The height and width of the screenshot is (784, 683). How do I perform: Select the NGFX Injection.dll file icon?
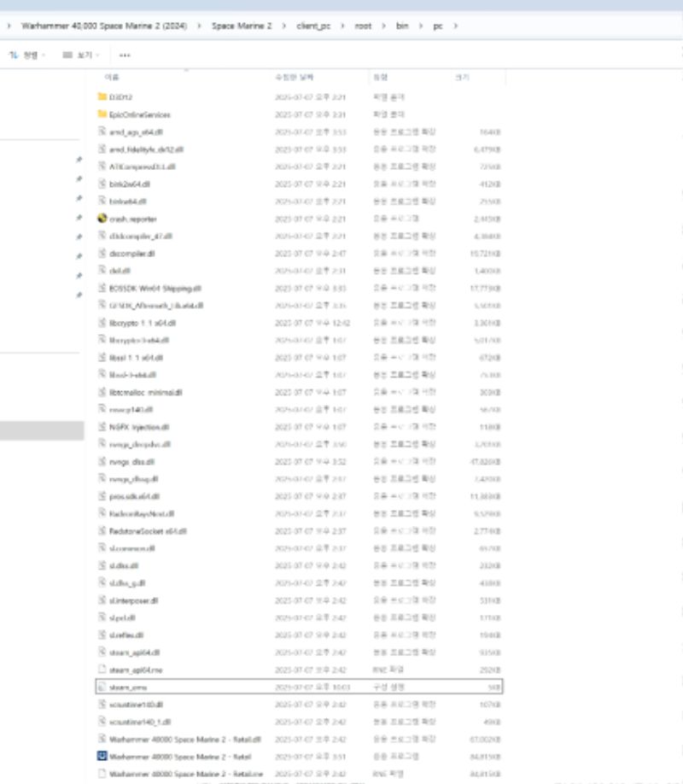point(102,426)
